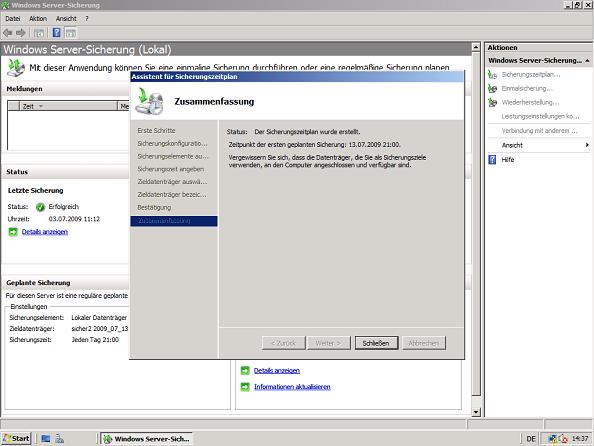Expand the Ansicht submenu arrow
Screen dimensions: 594x446
coord(587,145)
